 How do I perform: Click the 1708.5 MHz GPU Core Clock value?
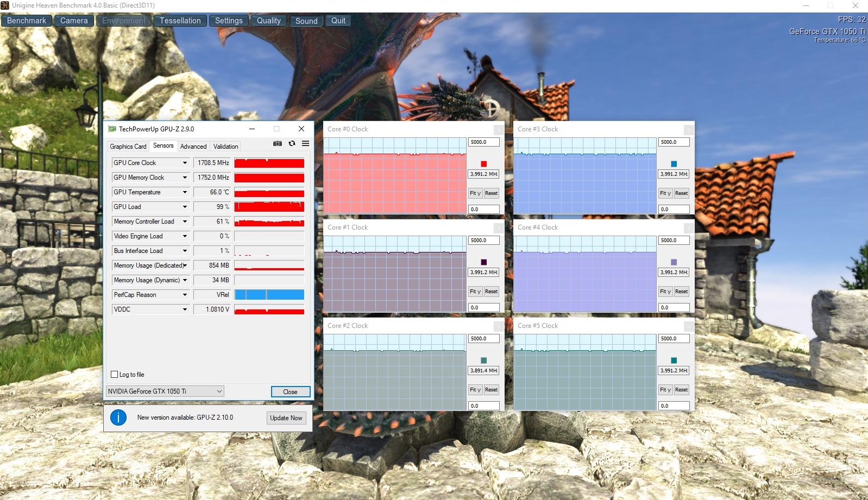(212, 163)
